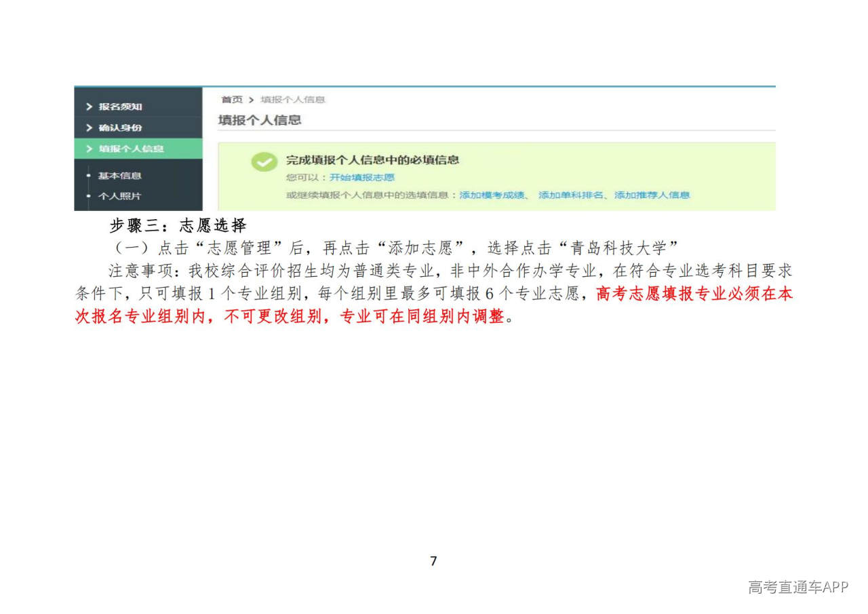Open the 个人照片 sub-item
The image size is (868, 614).
click(x=119, y=196)
